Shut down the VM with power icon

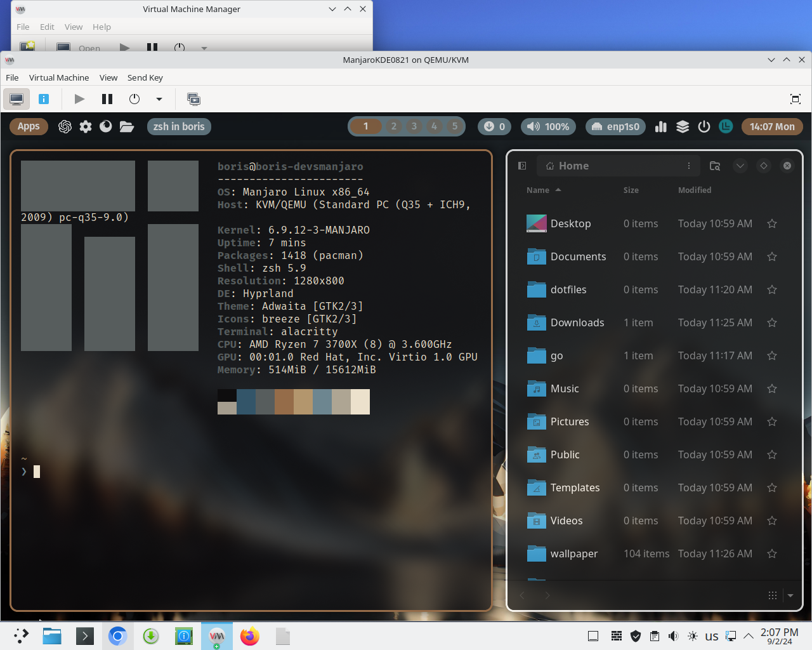[x=134, y=99]
